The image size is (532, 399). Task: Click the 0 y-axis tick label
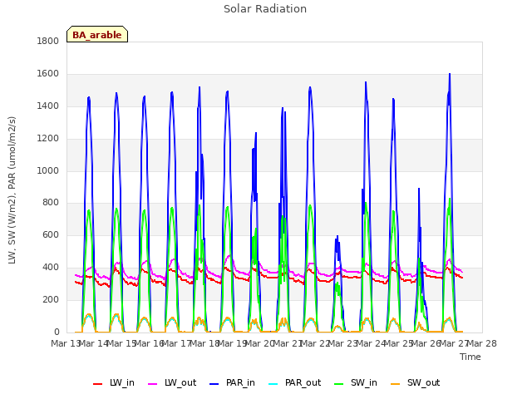click(57, 332)
